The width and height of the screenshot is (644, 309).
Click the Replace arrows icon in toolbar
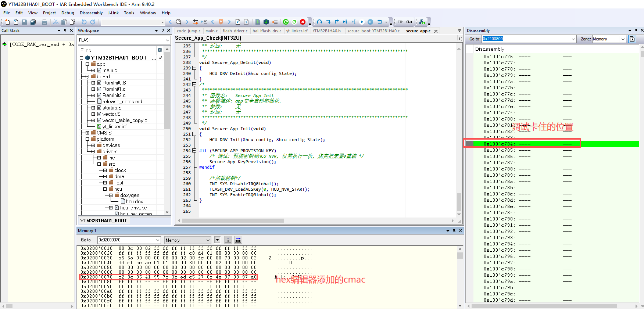[196, 22]
